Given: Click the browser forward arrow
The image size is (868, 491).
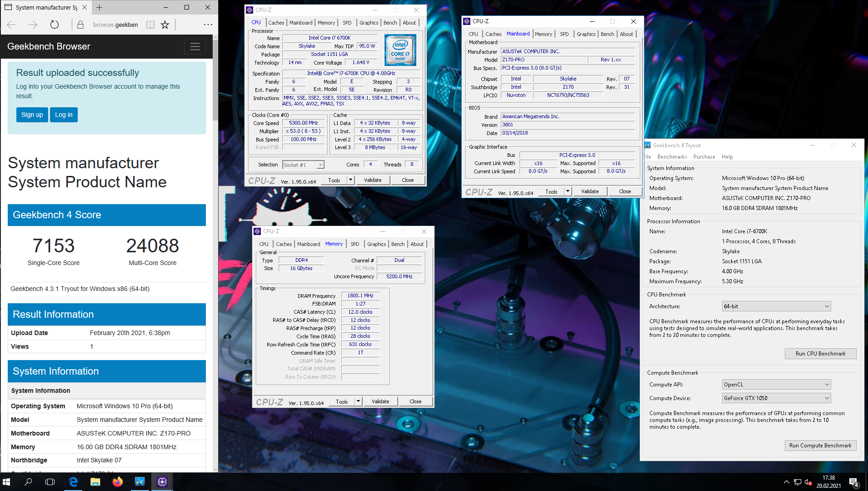Looking at the screenshot, I should [33, 25].
